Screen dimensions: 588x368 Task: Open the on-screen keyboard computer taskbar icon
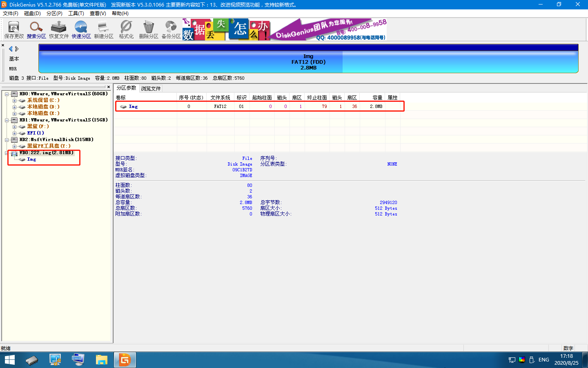[x=78, y=360]
